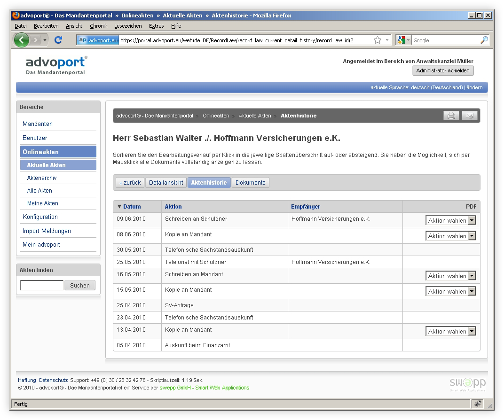This screenshot has width=504, height=420.
Task: Open Aktion wählen dropdown for 08.06.2010
Action: (x=451, y=236)
